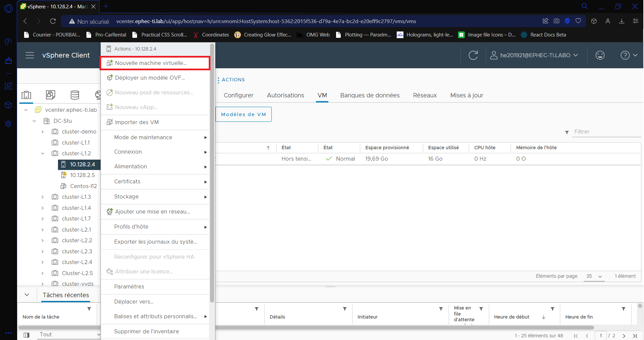Open the vSphere Client hamburger menu
The image size is (644, 340).
coord(30,55)
